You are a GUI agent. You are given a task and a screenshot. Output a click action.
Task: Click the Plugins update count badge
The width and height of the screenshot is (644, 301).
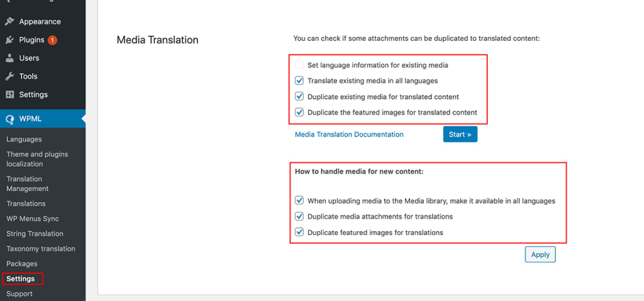(x=52, y=40)
